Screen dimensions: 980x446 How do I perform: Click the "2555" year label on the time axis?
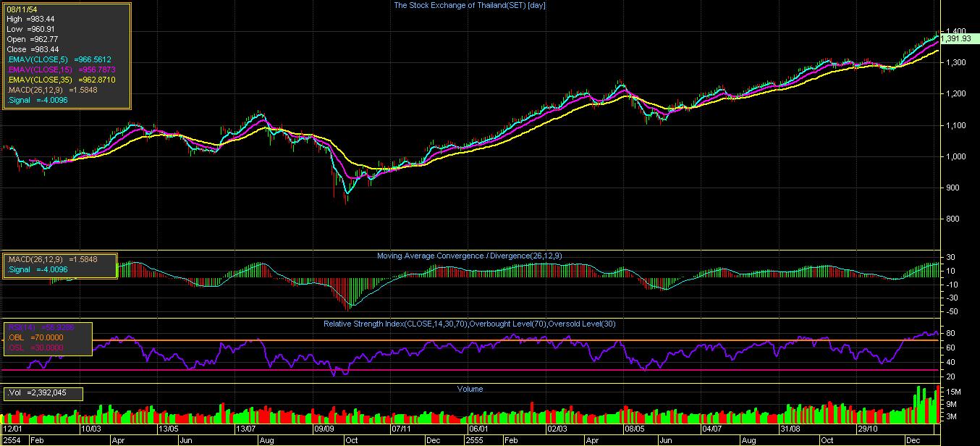pos(475,440)
